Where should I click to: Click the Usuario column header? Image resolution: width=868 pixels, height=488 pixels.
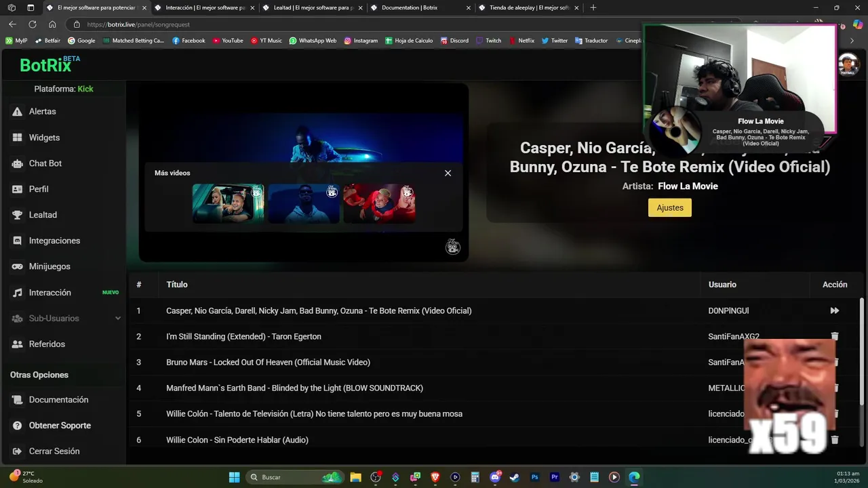(x=722, y=285)
